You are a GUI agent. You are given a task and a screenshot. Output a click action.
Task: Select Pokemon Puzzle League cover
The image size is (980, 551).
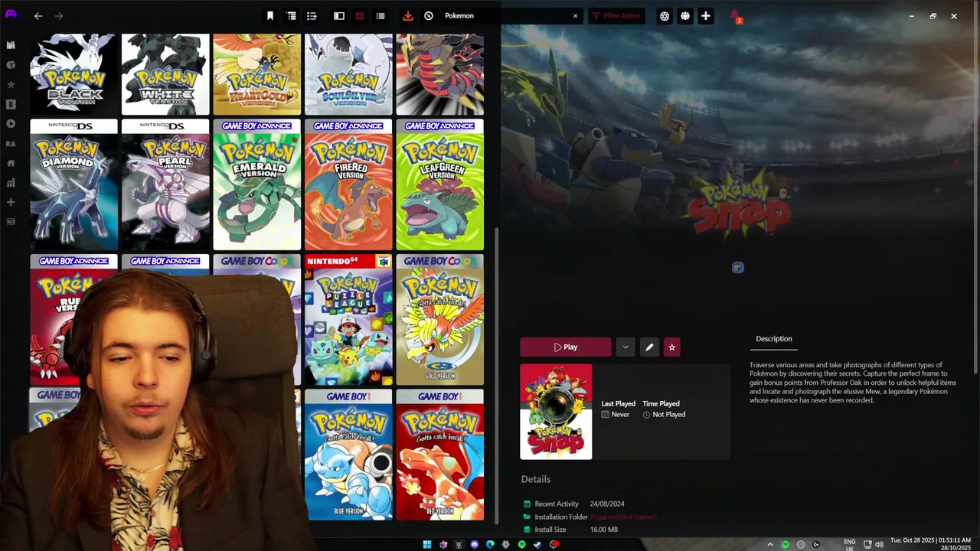pyautogui.click(x=348, y=320)
